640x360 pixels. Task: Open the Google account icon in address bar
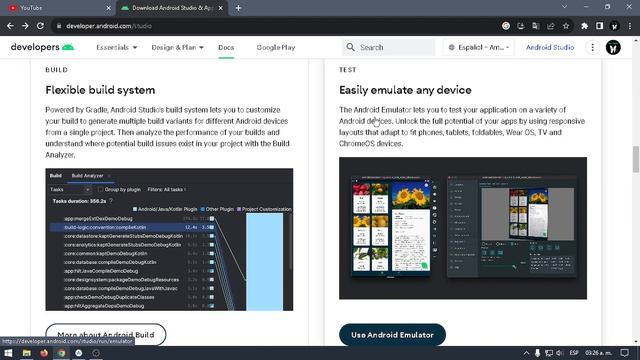click(506, 26)
